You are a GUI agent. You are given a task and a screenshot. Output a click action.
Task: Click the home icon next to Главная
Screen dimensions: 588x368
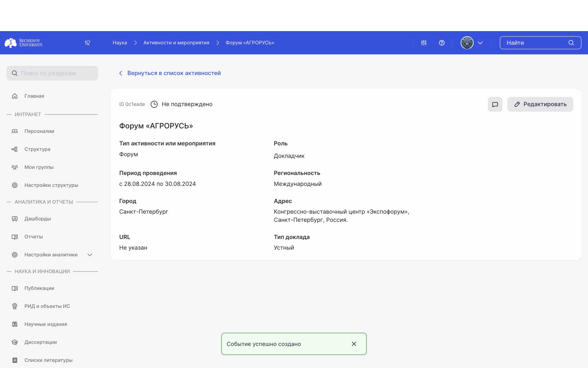[x=14, y=96]
